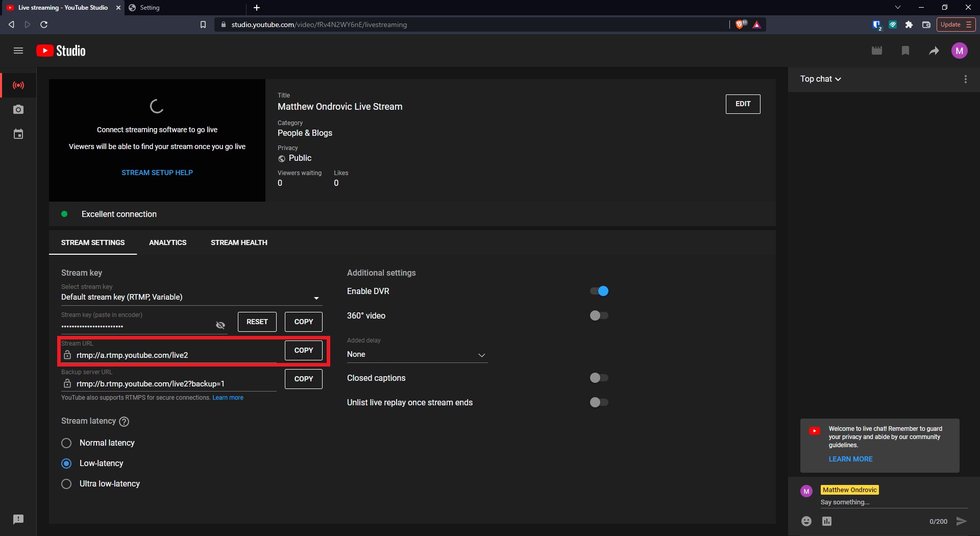Click the Matthew Ondrovic Live Stream title
The height and width of the screenshot is (536, 980).
340,107
